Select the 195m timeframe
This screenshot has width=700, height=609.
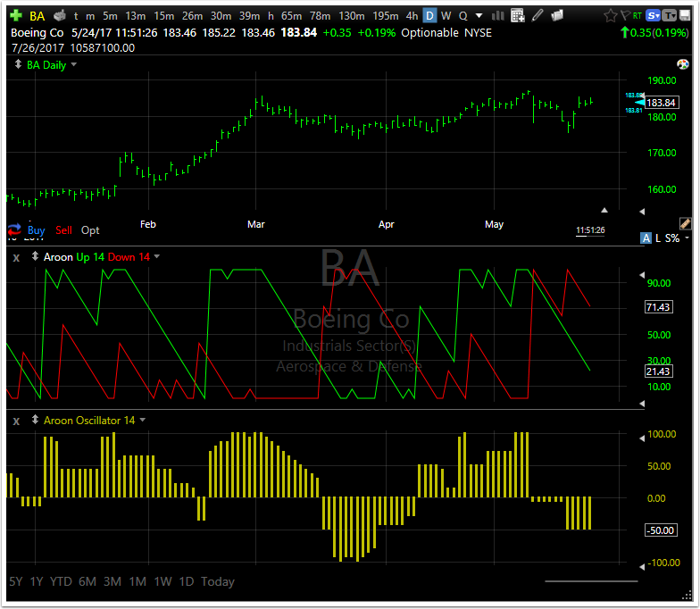(x=386, y=16)
